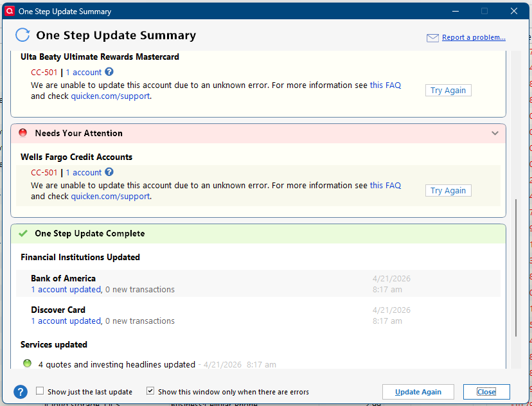Visit quicken.com/support in the Ulta Beaty error message

pos(111,96)
